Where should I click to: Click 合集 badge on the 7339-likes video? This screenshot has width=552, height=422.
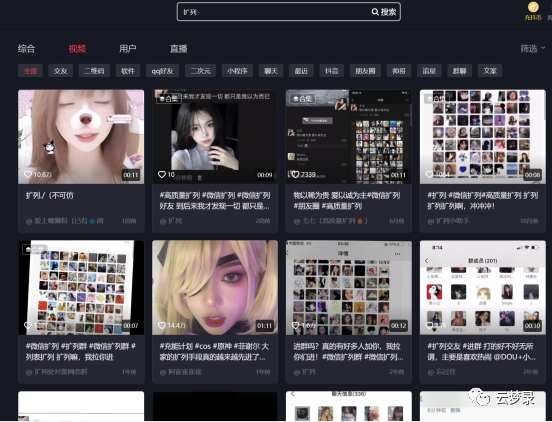[x=302, y=99]
